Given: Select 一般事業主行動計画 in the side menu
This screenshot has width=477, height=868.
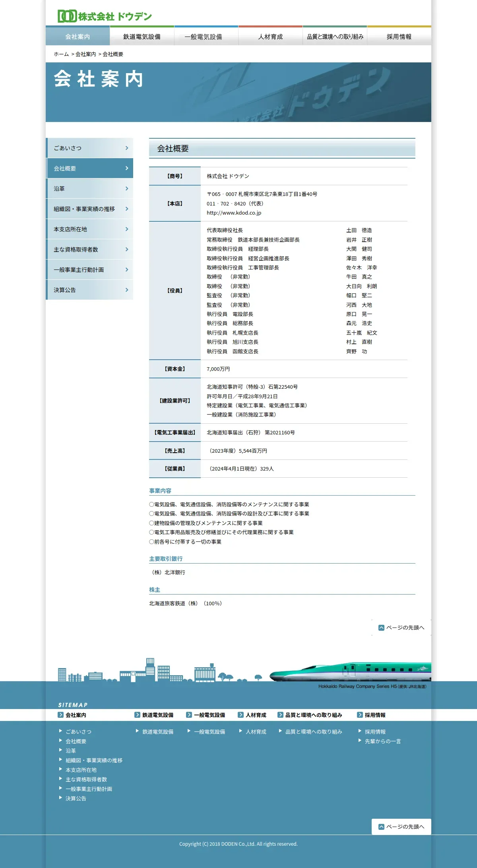Looking at the screenshot, I should [x=89, y=269].
